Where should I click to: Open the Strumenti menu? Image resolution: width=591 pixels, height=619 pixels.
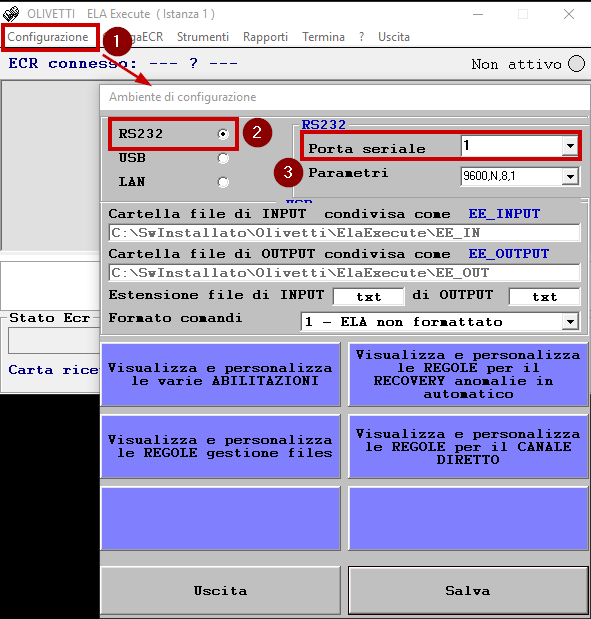coord(203,37)
